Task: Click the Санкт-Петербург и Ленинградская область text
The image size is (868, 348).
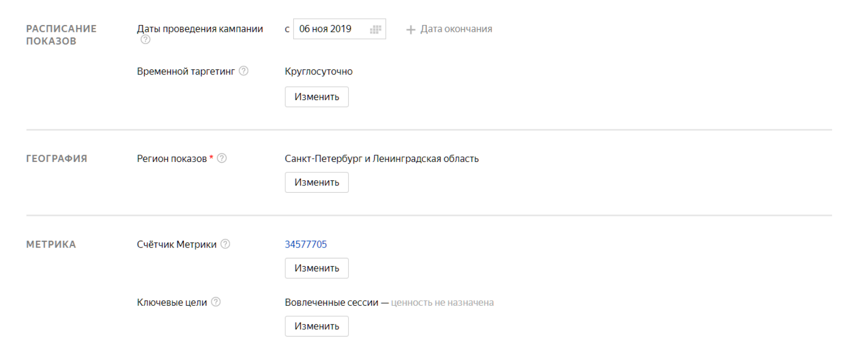Action: click(382, 158)
